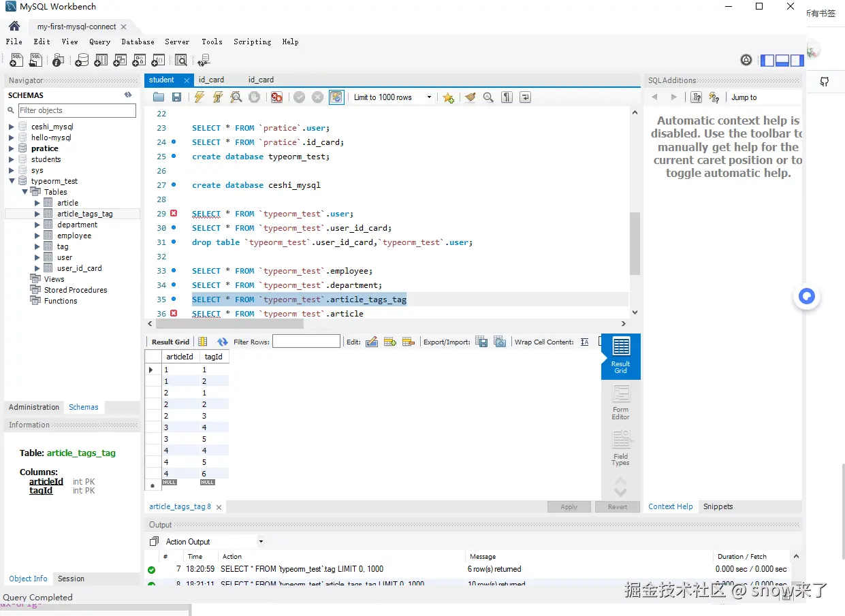Save snippet with the star icon
The height and width of the screenshot is (616, 845).
tap(448, 97)
